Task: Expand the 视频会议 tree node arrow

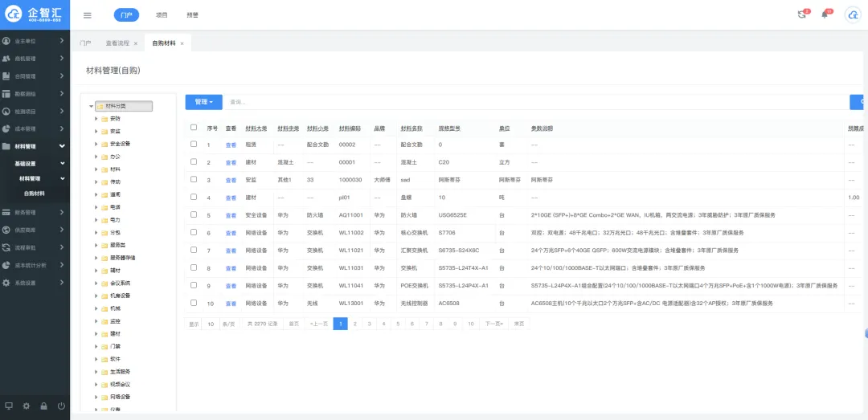Action: pos(96,385)
